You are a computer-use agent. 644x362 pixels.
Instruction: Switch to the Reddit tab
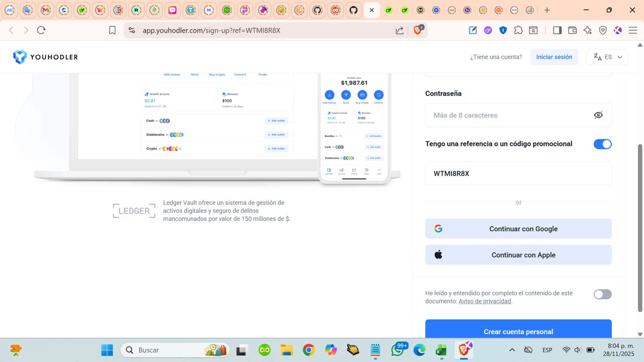(335, 10)
